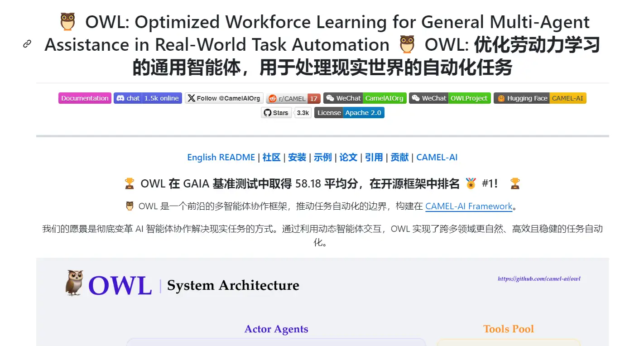Jump to the 引用 section
The height and width of the screenshot is (346, 644).
pyautogui.click(x=374, y=157)
